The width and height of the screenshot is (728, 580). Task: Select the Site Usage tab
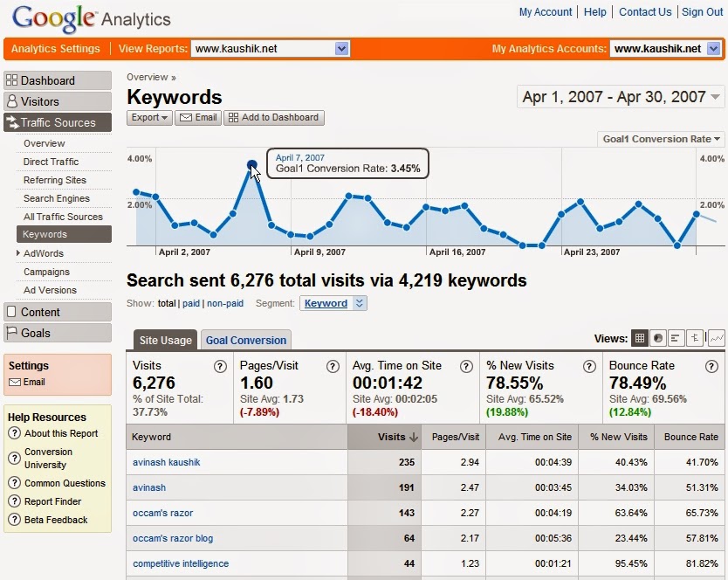pos(165,340)
